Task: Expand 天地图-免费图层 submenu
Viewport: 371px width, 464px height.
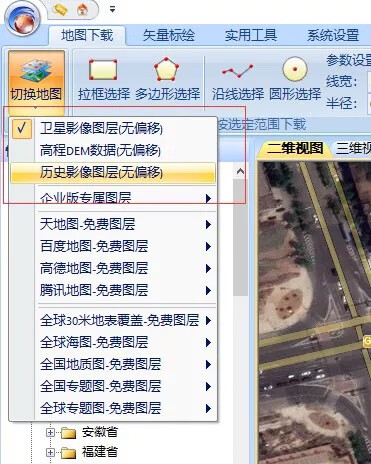Action: point(113,224)
